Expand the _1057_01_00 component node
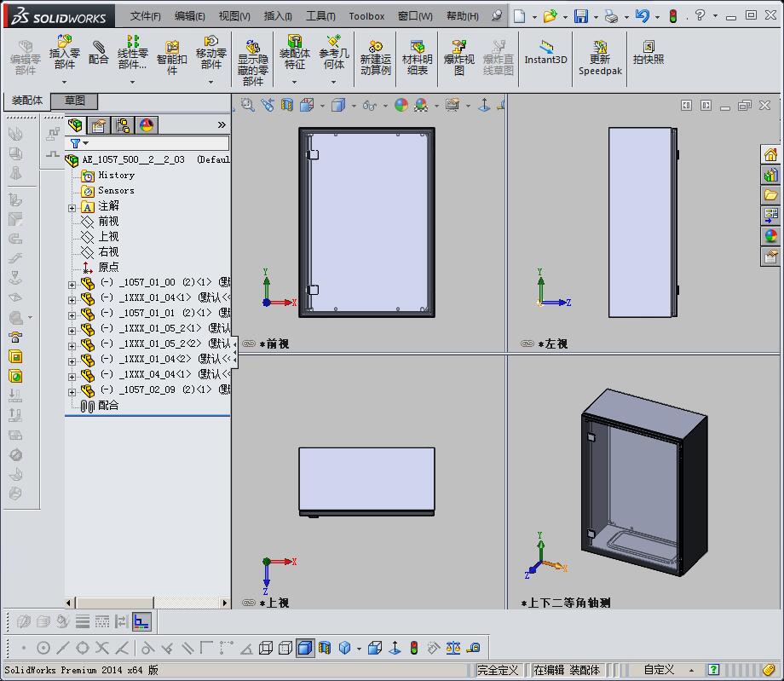 click(72, 284)
